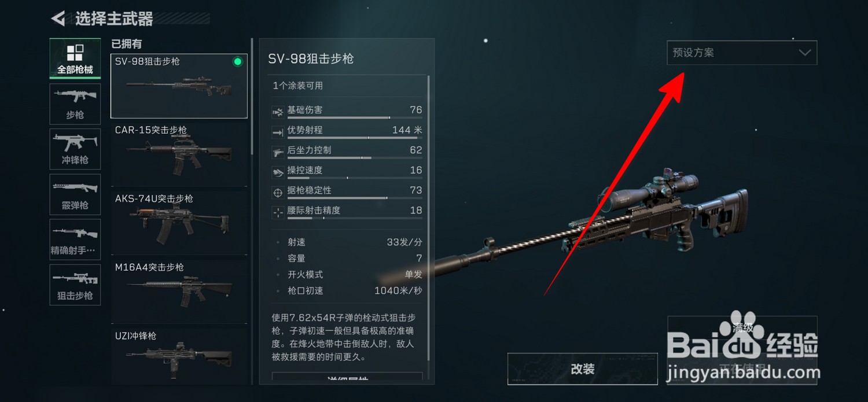This screenshot has width=868, height=402.
Task: Click the weapon list scrollbar
Action: 252,95
